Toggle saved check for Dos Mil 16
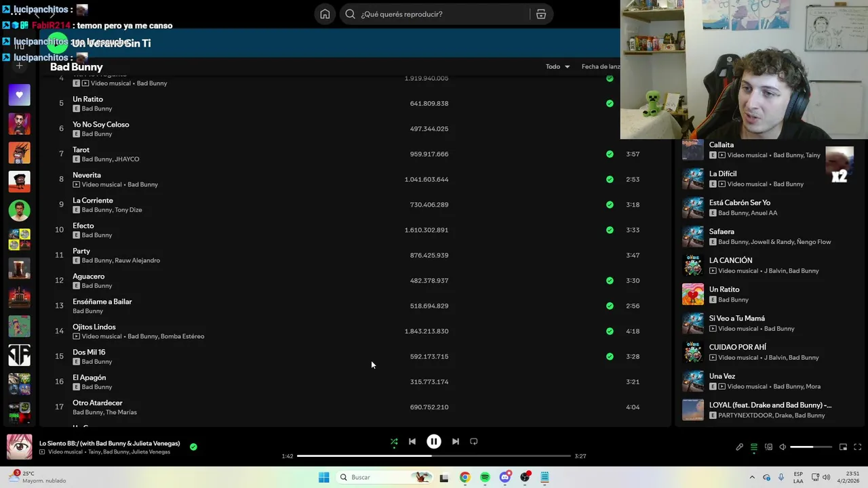Viewport: 868px width, 488px height. click(610, 357)
